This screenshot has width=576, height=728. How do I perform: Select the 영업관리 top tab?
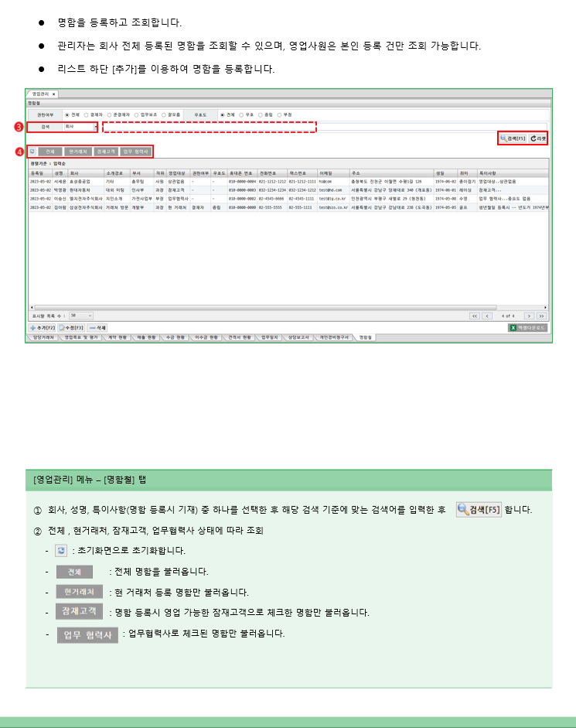pyautogui.click(x=40, y=94)
